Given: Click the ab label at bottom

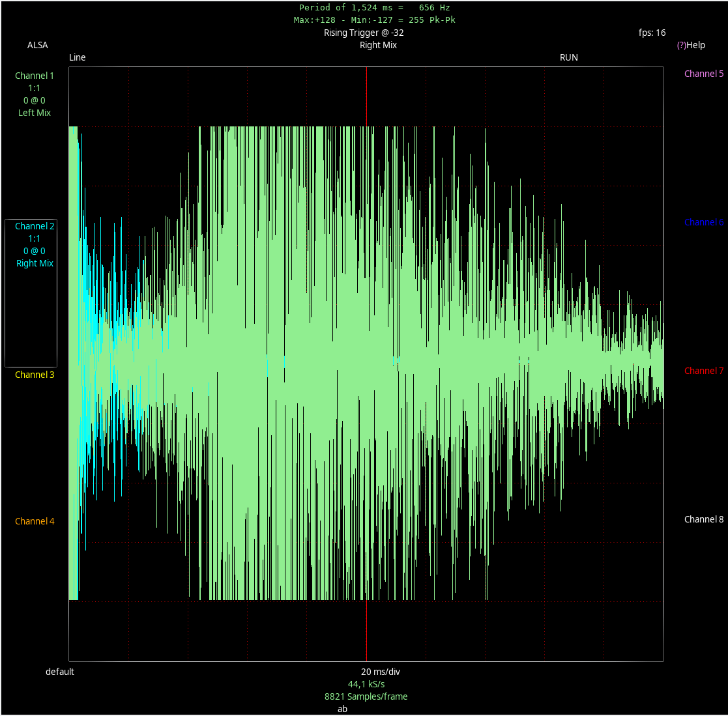Looking at the screenshot, I should pyautogui.click(x=342, y=709).
